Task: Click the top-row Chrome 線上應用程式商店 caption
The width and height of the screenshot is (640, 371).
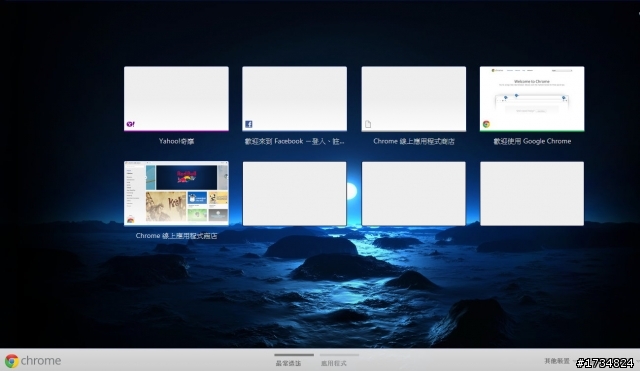Action: click(x=413, y=141)
